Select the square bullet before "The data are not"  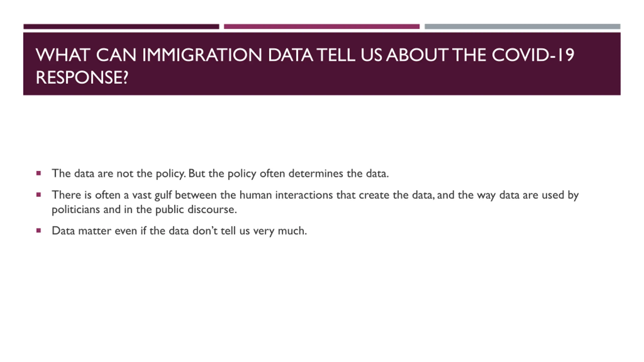point(38,173)
